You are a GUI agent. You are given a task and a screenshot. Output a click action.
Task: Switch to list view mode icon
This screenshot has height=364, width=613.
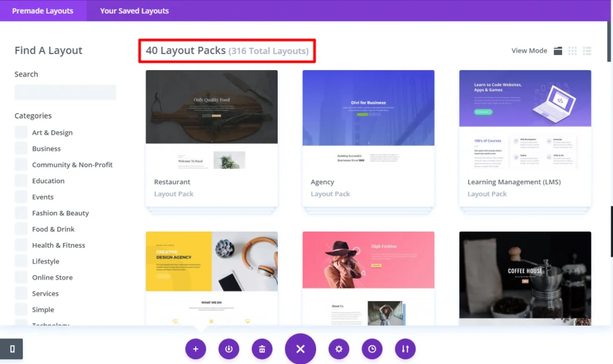(587, 51)
